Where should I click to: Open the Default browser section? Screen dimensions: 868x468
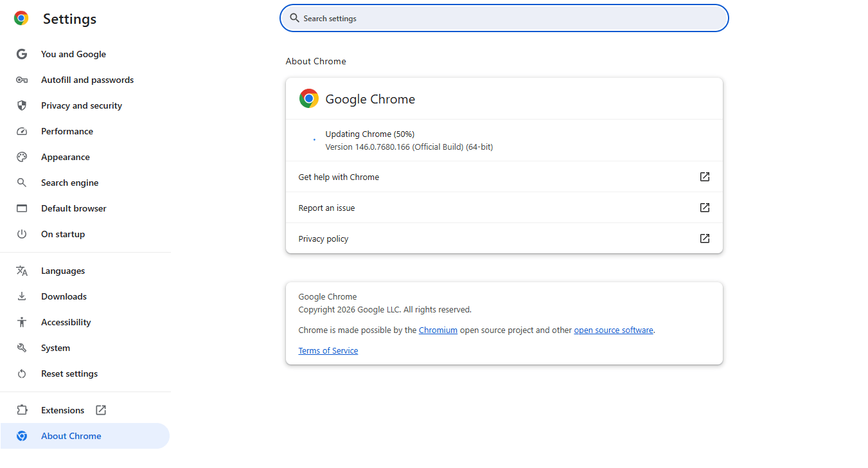pos(73,208)
